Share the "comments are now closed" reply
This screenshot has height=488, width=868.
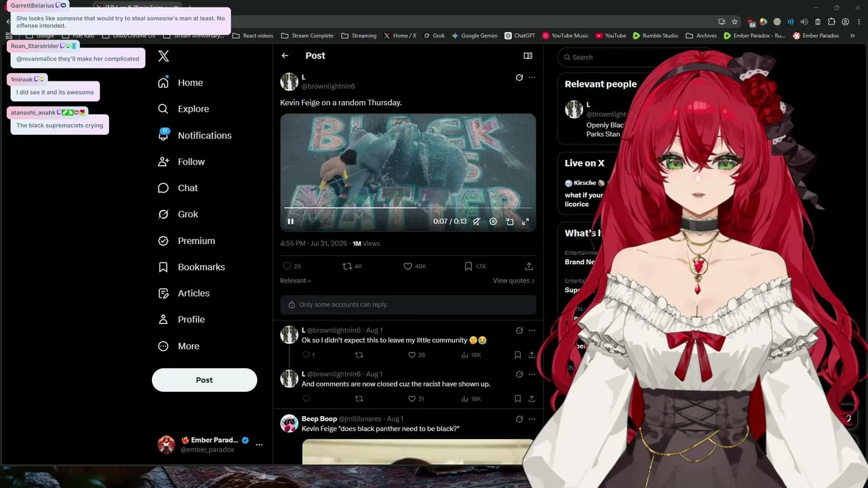(x=532, y=399)
